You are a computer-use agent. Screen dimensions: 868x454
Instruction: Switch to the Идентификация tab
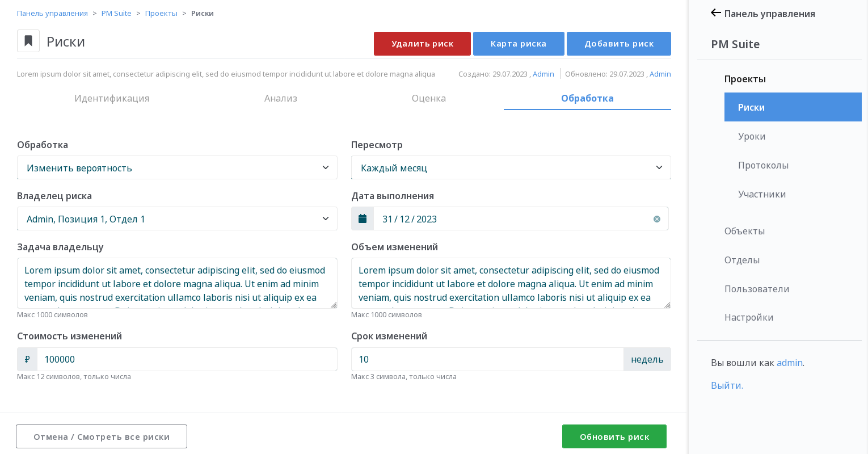click(x=112, y=98)
